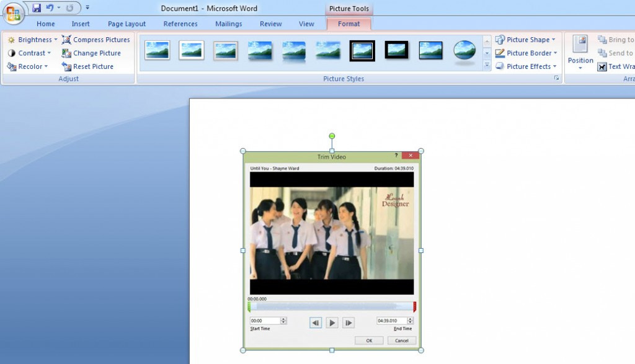
Task: Apply the fifth picture style with reflection
Action: [293, 51]
